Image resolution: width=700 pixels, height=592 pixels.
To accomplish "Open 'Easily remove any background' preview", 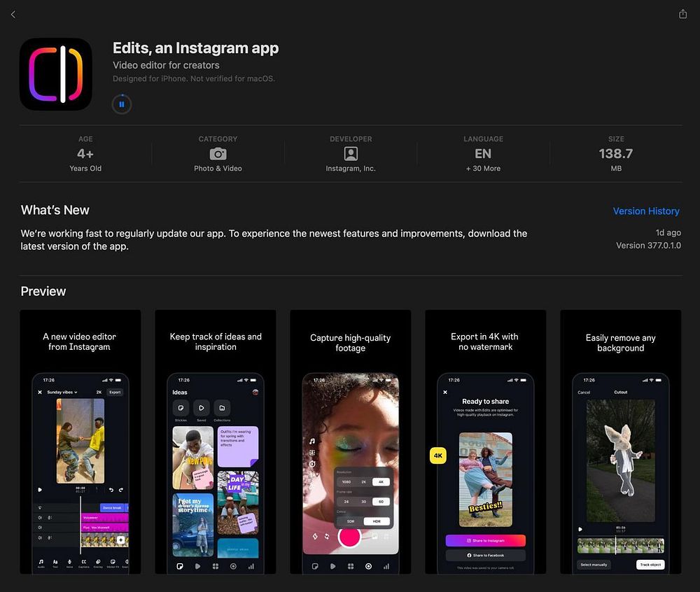I will (x=620, y=442).
